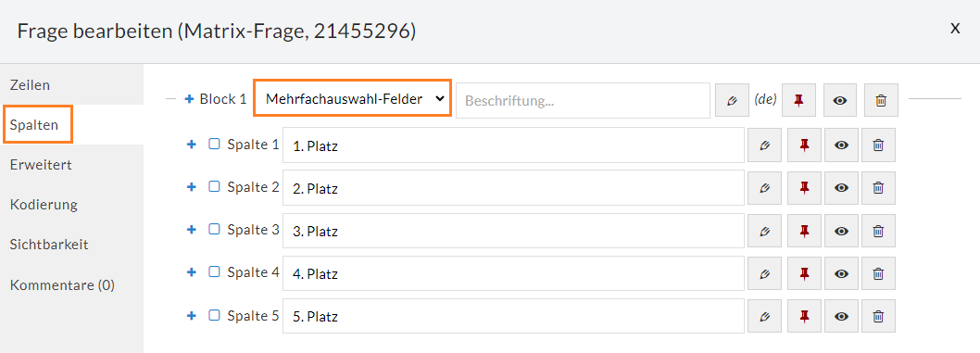Open the Mehrfachauswahl-Felder dropdown
The height and width of the screenshot is (353, 980).
click(x=352, y=98)
